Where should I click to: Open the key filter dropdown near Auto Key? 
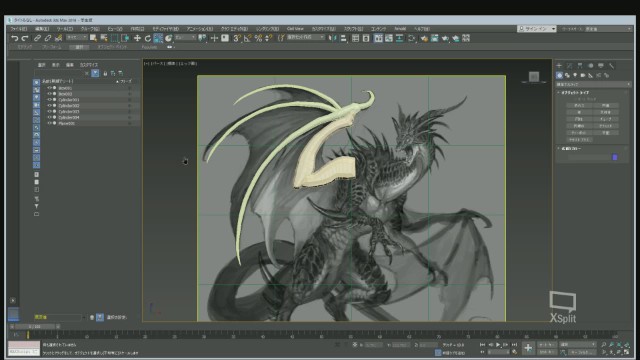coord(577,344)
